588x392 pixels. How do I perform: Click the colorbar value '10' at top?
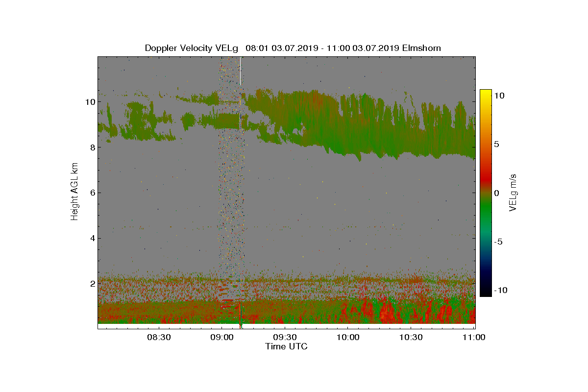[500, 96]
